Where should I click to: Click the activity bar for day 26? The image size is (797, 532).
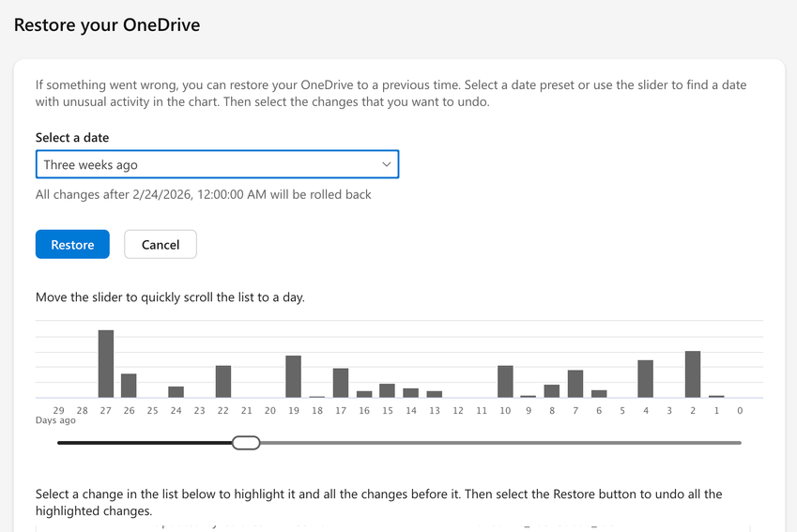click(129, 386)
